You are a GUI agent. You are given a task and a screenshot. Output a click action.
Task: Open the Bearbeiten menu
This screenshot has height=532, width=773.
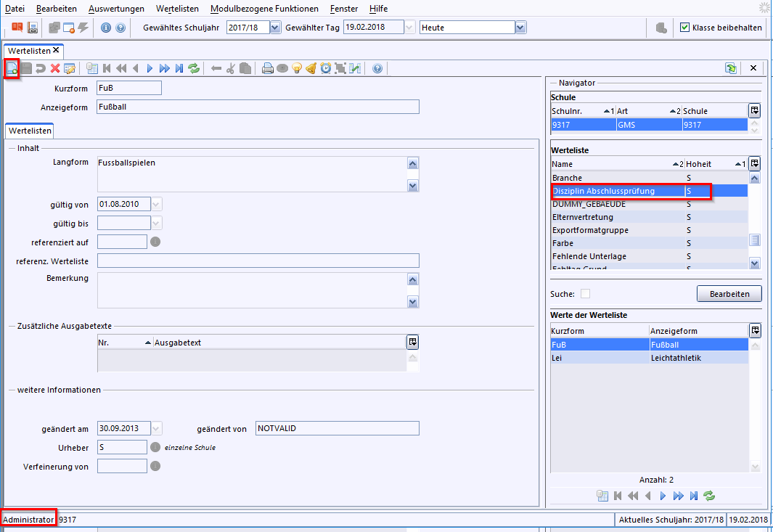pyautogui.click(x=56, y=9)
